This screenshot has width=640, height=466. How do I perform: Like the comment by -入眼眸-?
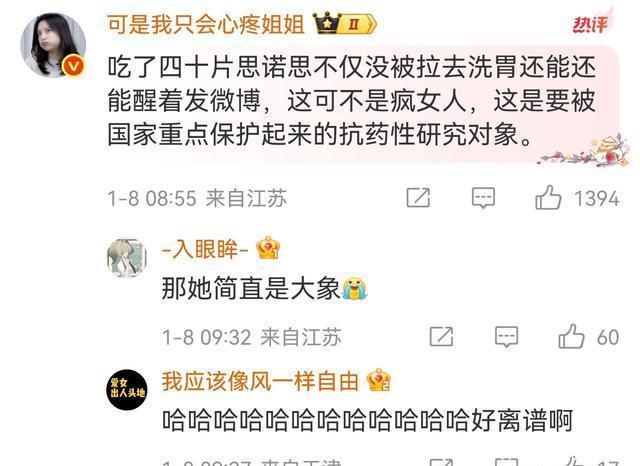pyautogui.click(x=571, y=337)
